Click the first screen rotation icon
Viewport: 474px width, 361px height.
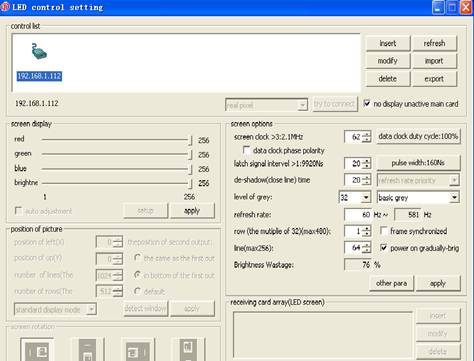(x=37, y=350)
